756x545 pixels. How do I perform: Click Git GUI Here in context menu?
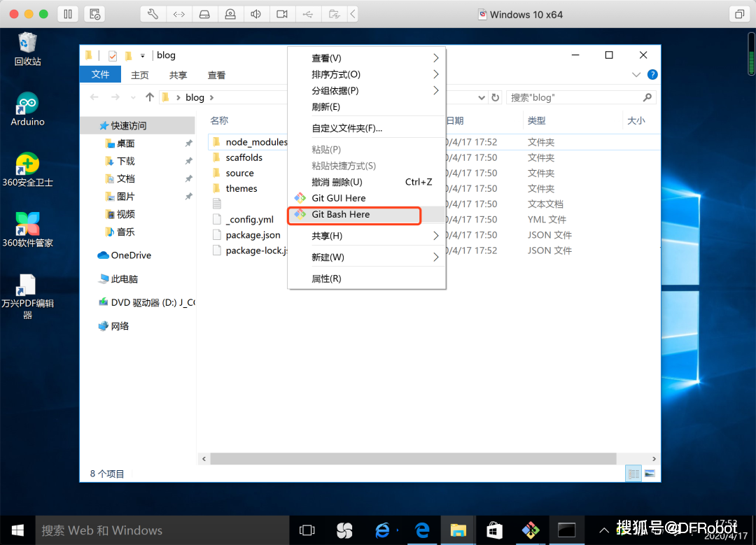point(366,198)
